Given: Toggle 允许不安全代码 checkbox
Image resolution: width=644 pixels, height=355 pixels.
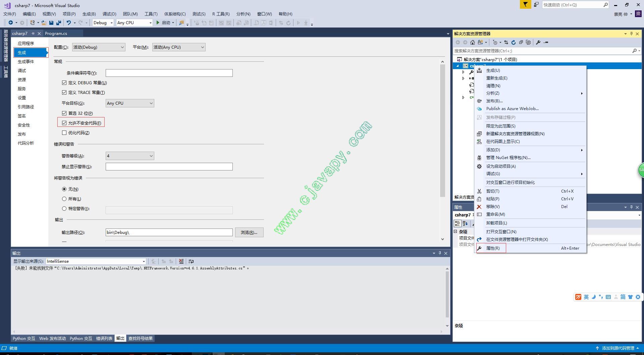Looking at the screenshot, I should coord(64,123).
